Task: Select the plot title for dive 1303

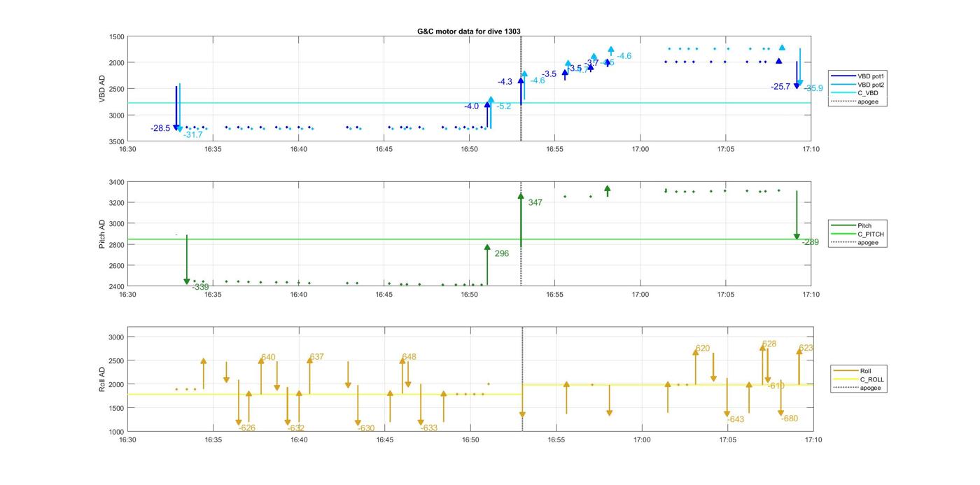Action: point(468,31)
